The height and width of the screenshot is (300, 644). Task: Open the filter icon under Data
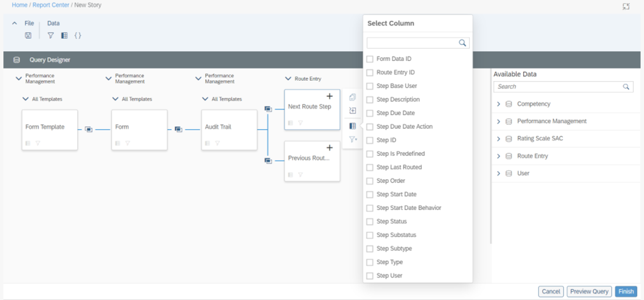(x=51, y=36)
